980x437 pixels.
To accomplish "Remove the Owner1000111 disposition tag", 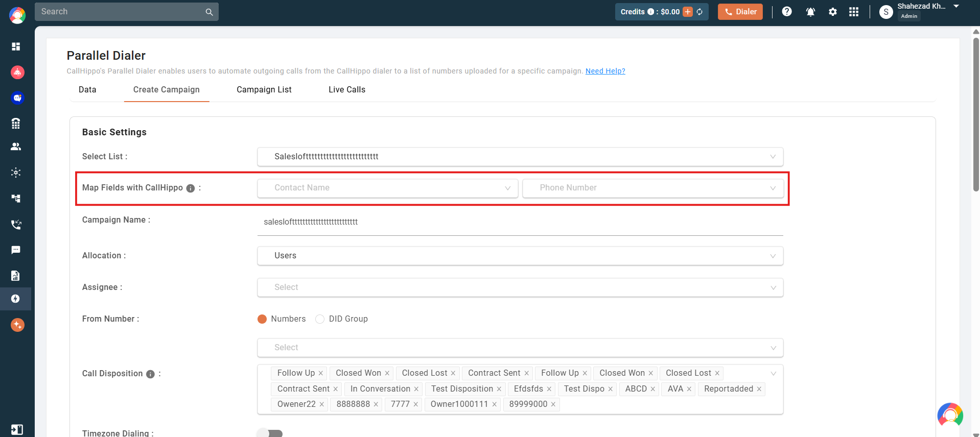I will [494, 405].
